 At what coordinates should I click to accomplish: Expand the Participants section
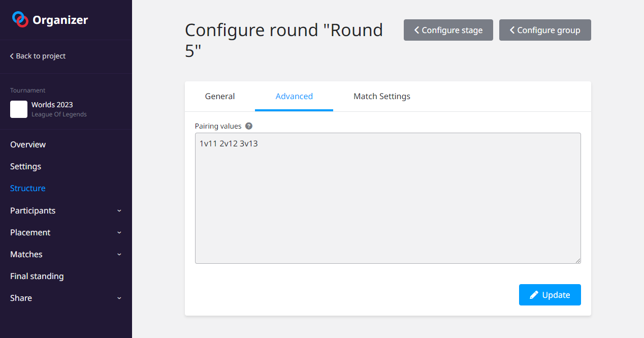point(119,210)
